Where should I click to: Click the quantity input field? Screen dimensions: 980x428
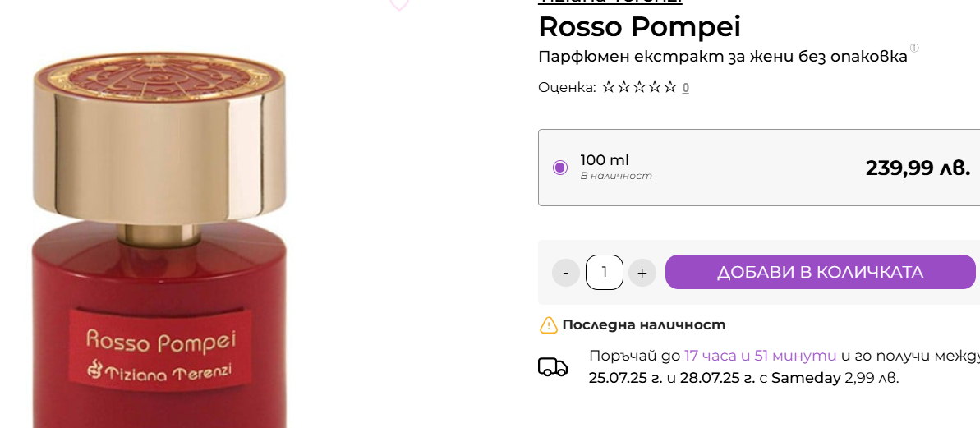(x=605, y=273)
